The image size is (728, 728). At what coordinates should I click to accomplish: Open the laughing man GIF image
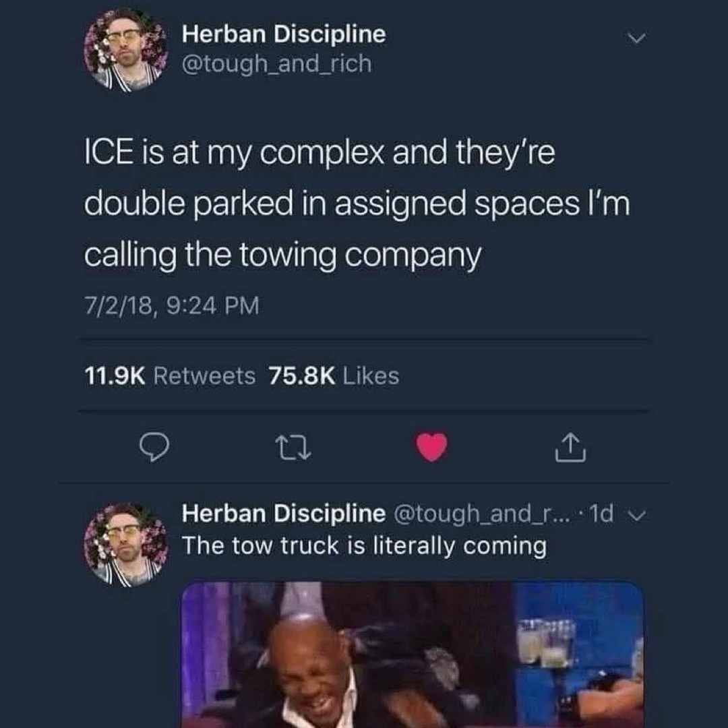pyautogui.click(x=413, y=655)
